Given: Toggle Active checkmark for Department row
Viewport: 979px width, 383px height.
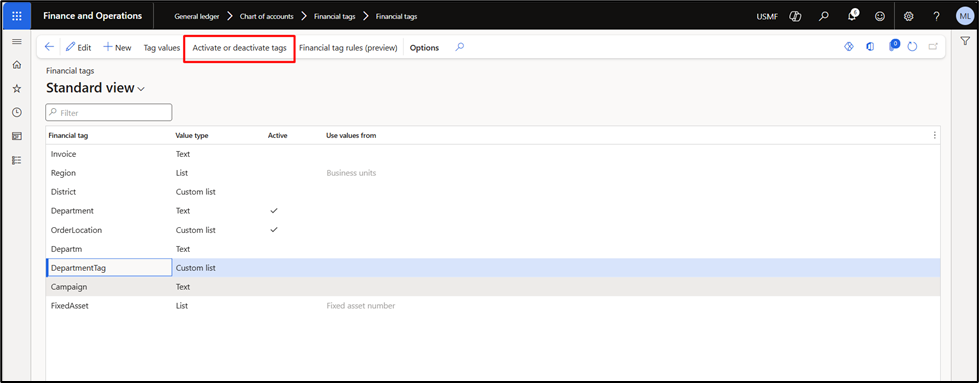Looking at the screenshot, I should point(273,211).
